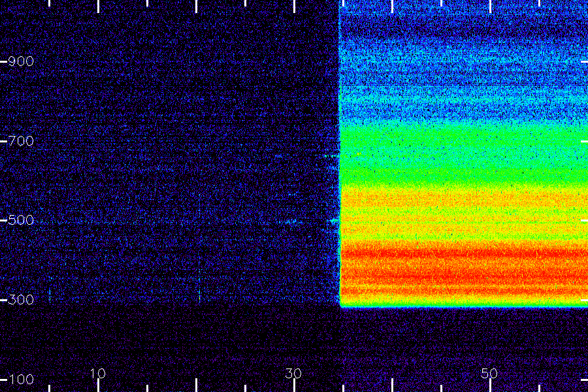Screen dimensions: 588x392
Task: Click the 10 label on the horizontal axis
Action: click(98, 373)
